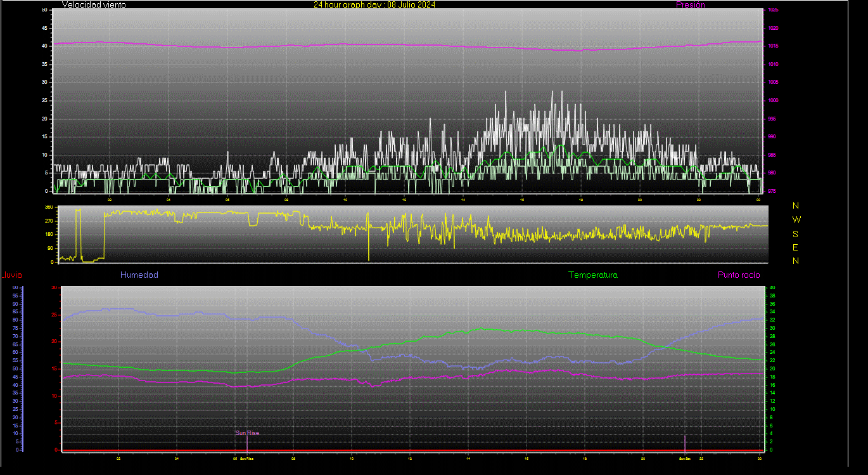The image size is (868, 475).
Task: Click blue humidity axis value 50
Action: pos(16,368)
